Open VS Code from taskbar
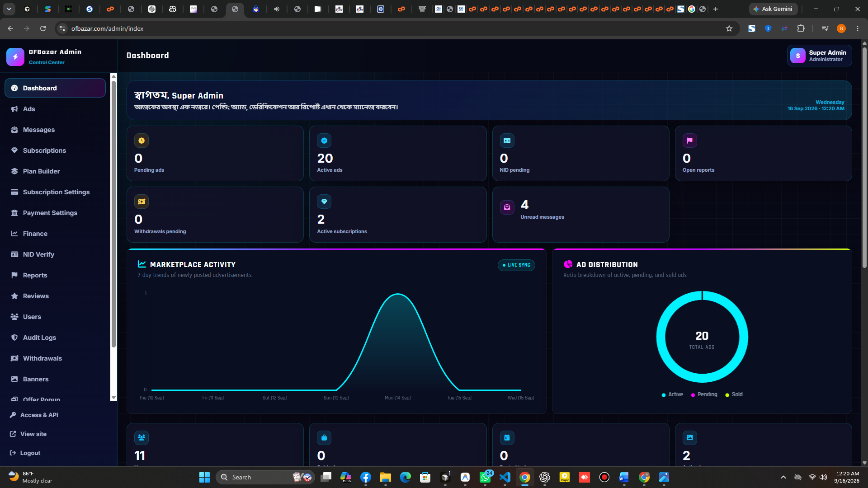This screenshot has height=488, width=868. tap(505, 477)
